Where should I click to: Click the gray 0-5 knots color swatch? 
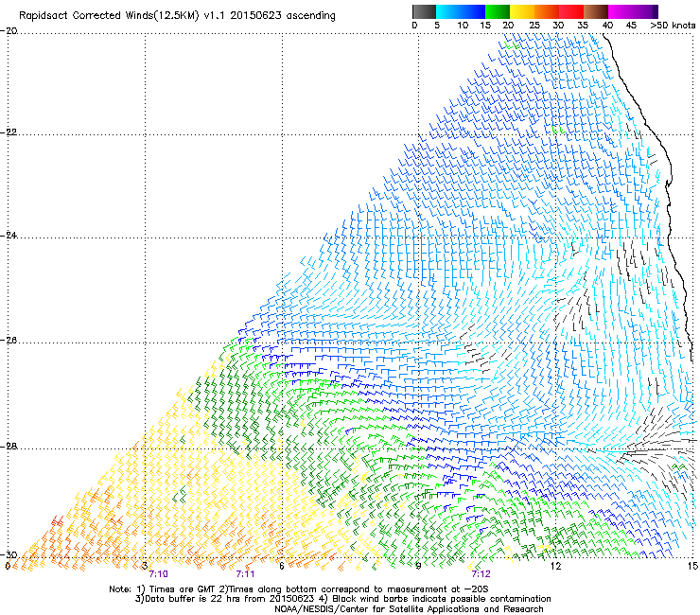click(424, 11)
